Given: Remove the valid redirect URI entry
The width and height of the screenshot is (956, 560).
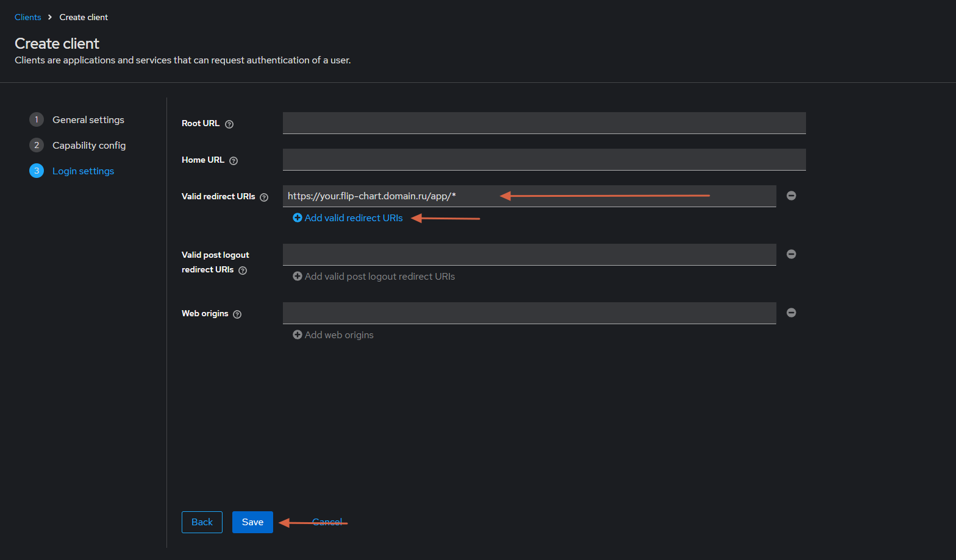Looking at the screenshot, I should click(x=791, y=196).
